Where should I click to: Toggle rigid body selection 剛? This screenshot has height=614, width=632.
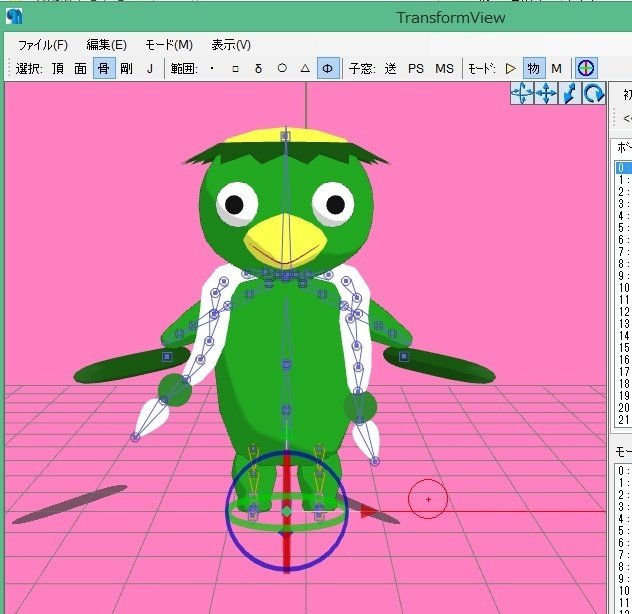(127, 69)
